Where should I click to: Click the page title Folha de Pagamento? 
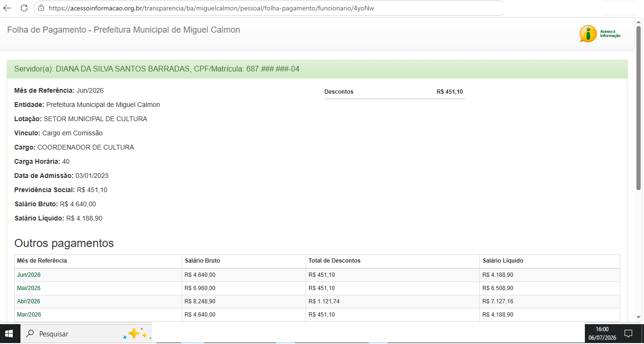pyautogui.click(x=124, y=30)
